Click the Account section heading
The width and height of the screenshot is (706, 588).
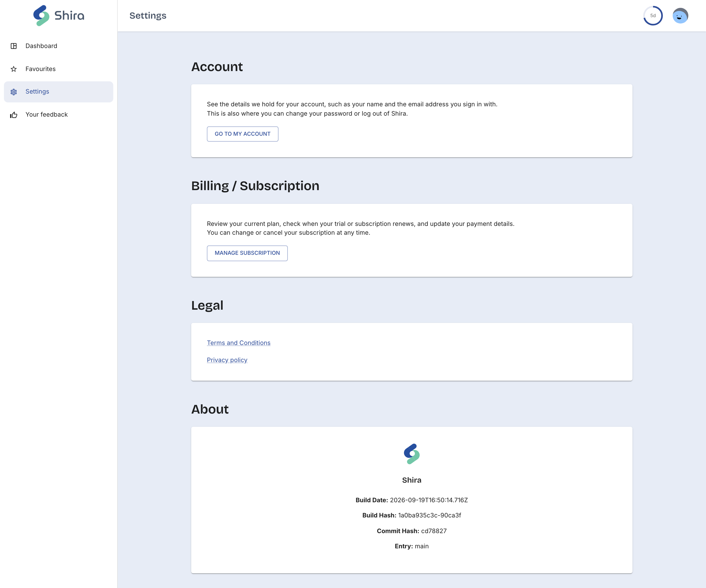(217, 67)
